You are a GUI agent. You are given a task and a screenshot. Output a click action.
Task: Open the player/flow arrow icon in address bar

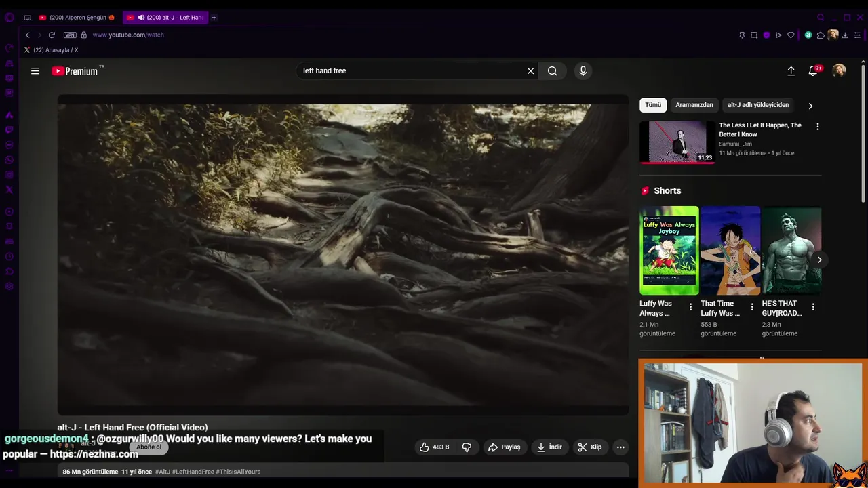tap(778, 35)
